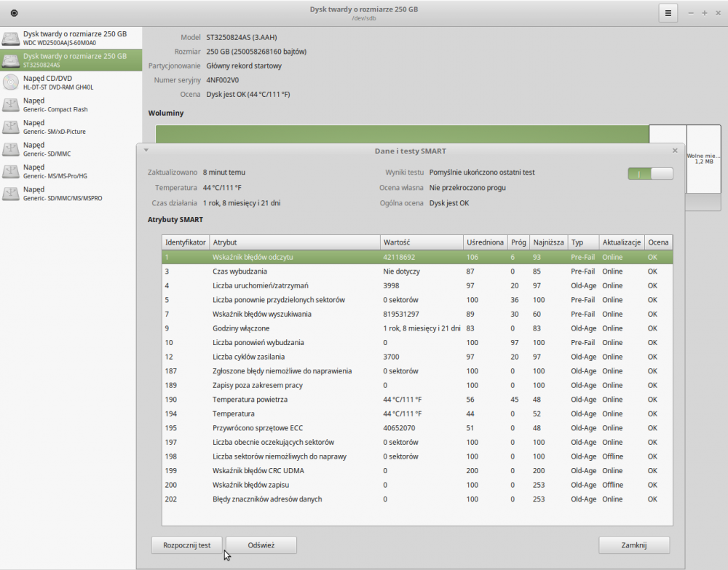Click the SD/MMC/MS/MSPRO drive icon
The width and height of the screenshot is (728, 570).
(11, 193)
